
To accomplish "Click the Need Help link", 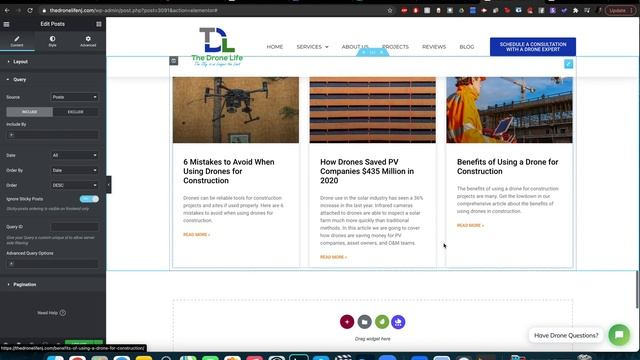I will point(51,313).
